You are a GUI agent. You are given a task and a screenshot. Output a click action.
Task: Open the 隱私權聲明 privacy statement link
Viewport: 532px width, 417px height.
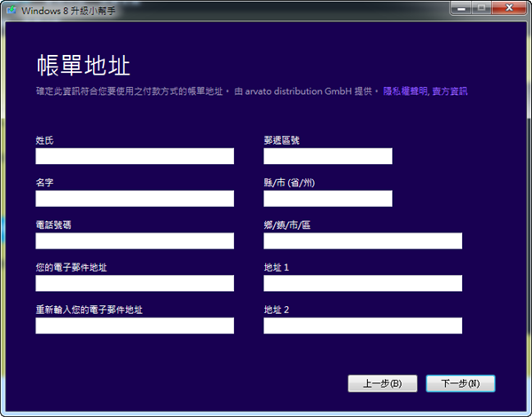coord(405,91)
